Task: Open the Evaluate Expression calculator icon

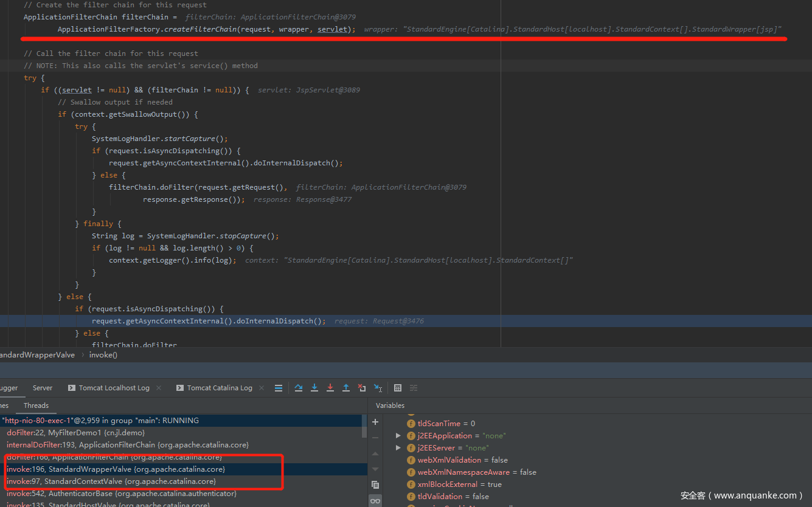Action: (398, 388)
